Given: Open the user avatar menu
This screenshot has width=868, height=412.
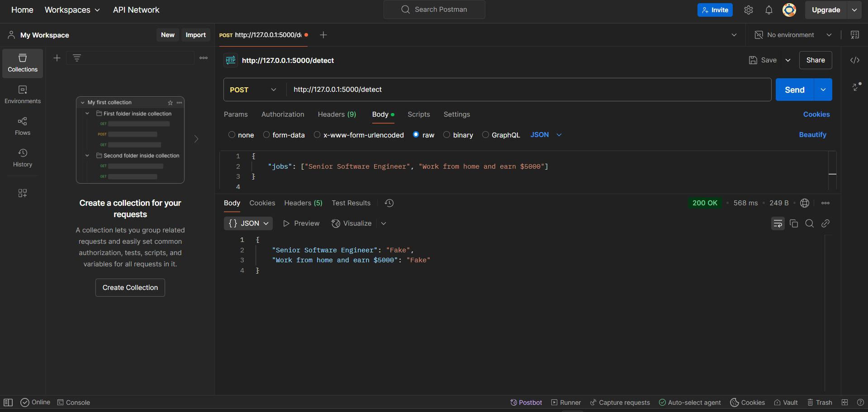Looking at the screenshot, I should (789, 10).
